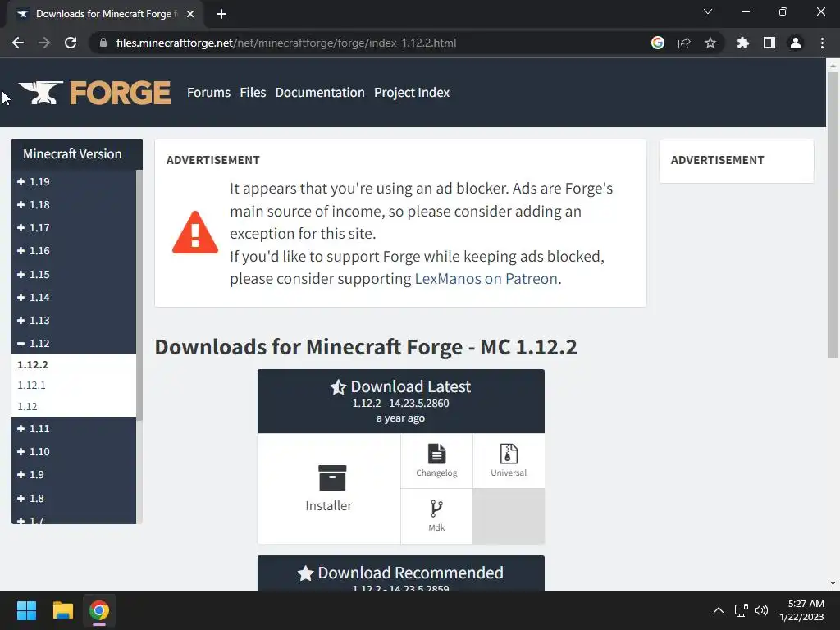Click the Chrome forward arrow
Viewport: 840px width, 630px height.
[44, 43]
